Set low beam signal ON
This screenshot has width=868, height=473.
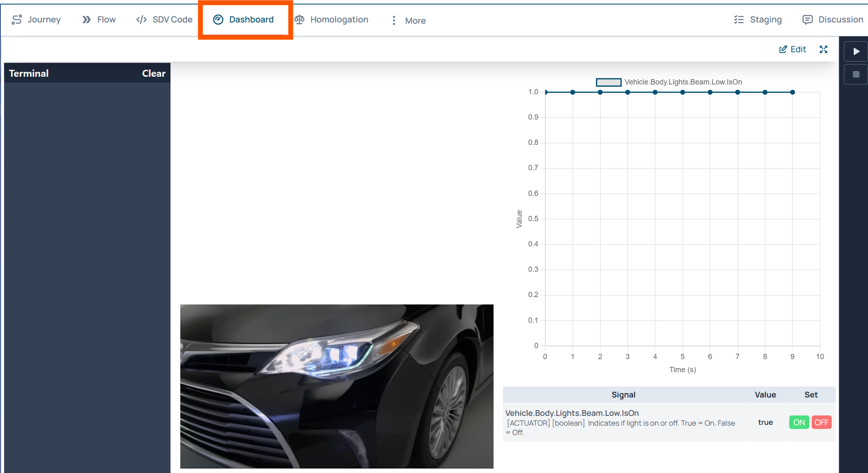tap(799, 422)
